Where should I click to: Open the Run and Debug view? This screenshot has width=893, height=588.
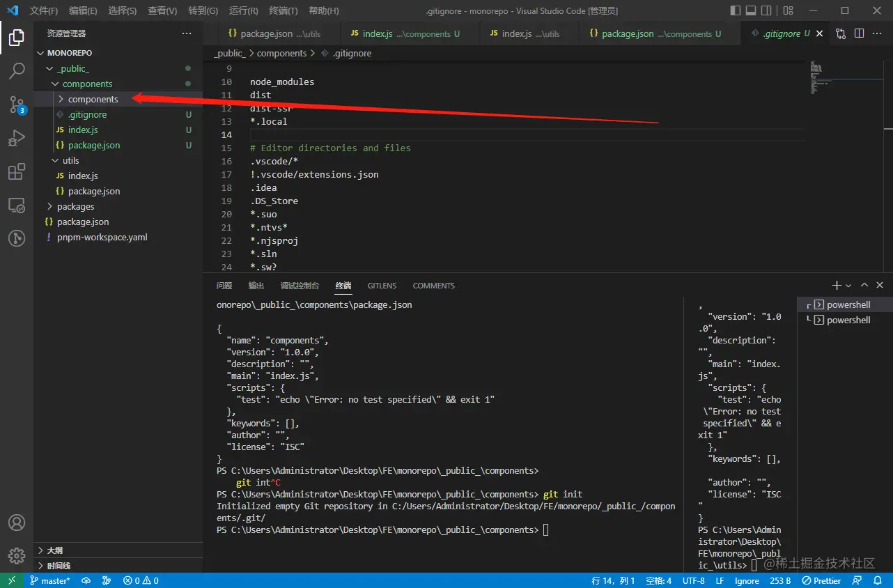(17, 139)
